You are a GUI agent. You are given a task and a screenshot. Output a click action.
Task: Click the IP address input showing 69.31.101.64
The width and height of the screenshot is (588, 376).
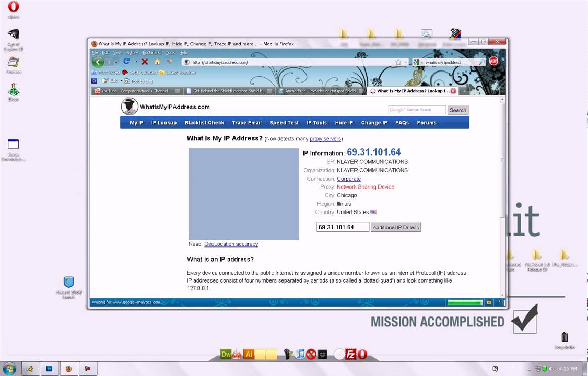point(343,227)
